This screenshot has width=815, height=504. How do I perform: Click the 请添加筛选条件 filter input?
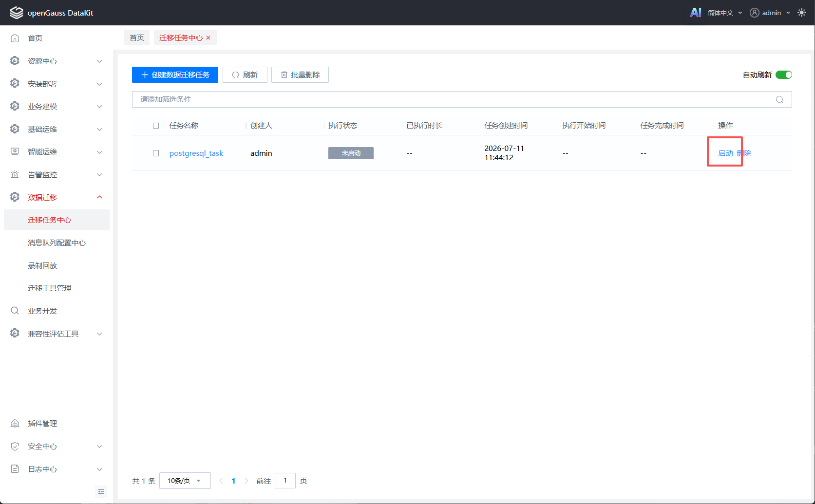point(453,99)
